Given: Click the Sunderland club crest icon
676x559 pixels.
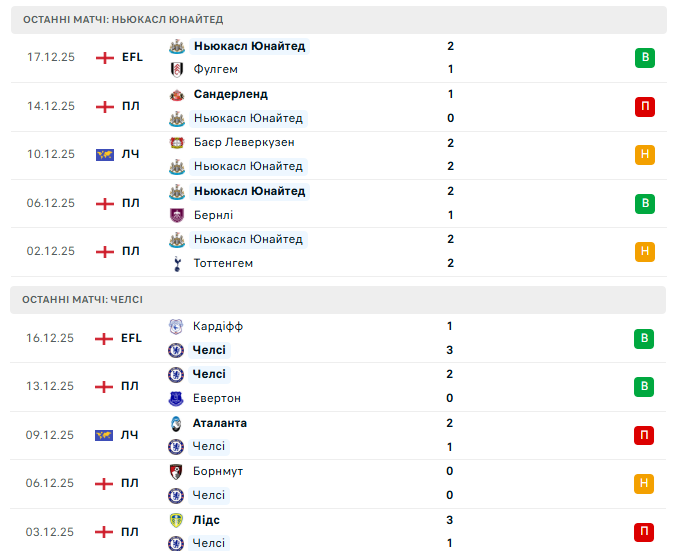Looking at the screenshot, I should click(x=177, y=94).
